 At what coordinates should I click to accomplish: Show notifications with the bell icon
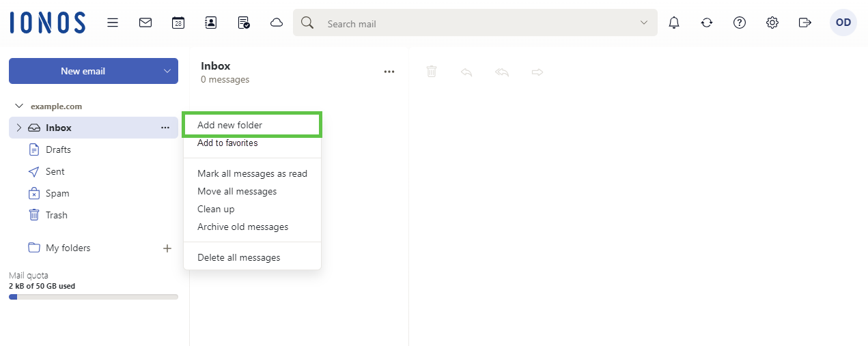[674, 23]
